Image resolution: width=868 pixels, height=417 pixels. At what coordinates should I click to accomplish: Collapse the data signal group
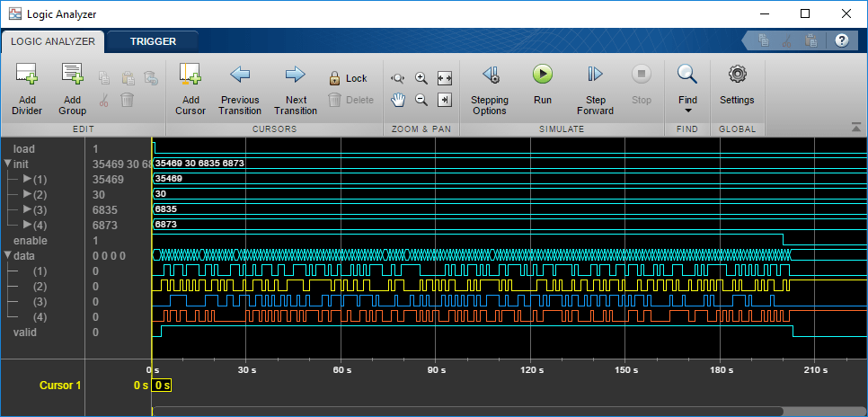click(x=8, y=256)
